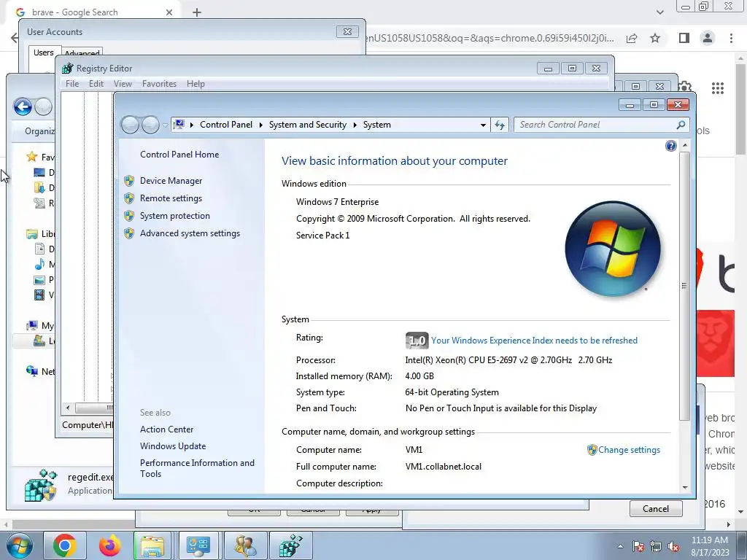Click the Explorer window back button
Screen dimensions: 747x560
point(23,106)
